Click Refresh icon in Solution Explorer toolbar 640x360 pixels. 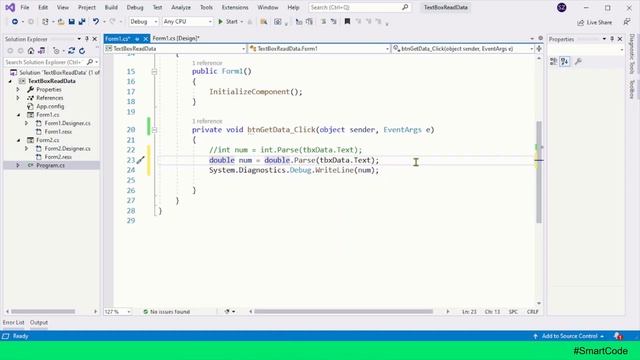[x=82, y=51]
